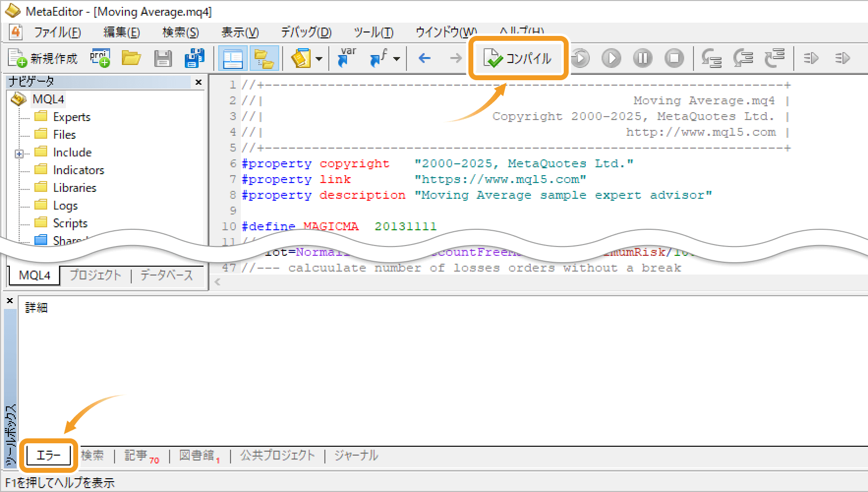The height and width of the screenshot is (492, 868).
Task: Open the function list dropdown arrow
Action: point(397,59)
